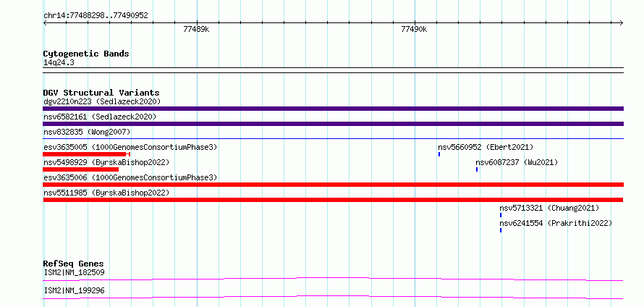Open esv3635005 (1000GenomesConsortiumPhase3) variant label
This screenshot has height=307, width=644.
(130, 147)
